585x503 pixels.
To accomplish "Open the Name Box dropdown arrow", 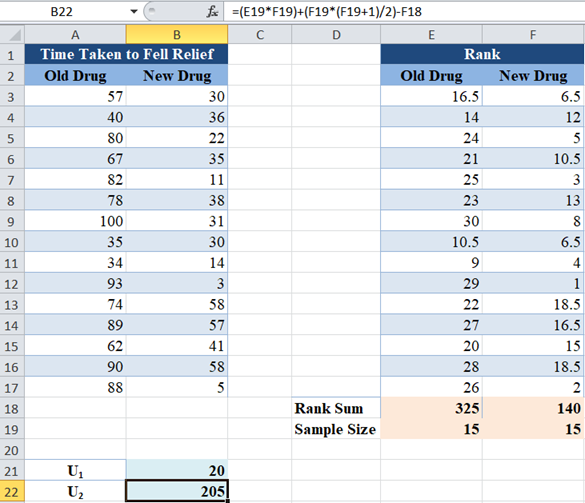I will point(134,12).
